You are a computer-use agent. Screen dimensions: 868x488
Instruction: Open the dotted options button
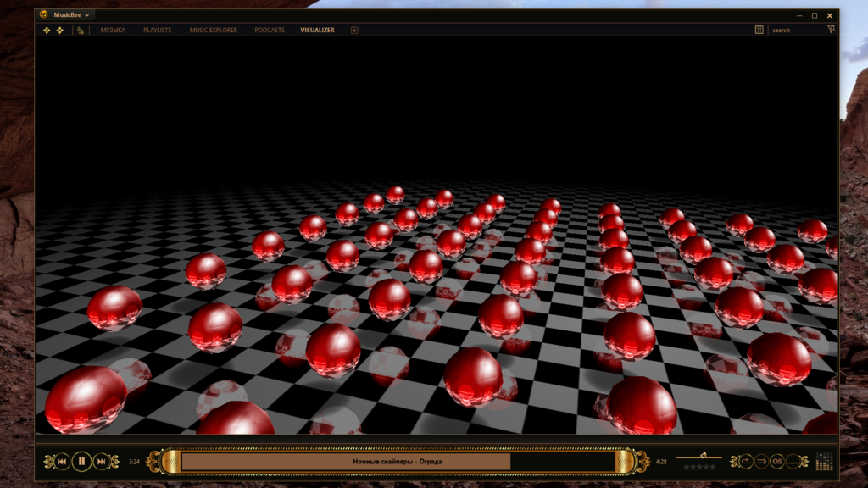tap(793, 462)
